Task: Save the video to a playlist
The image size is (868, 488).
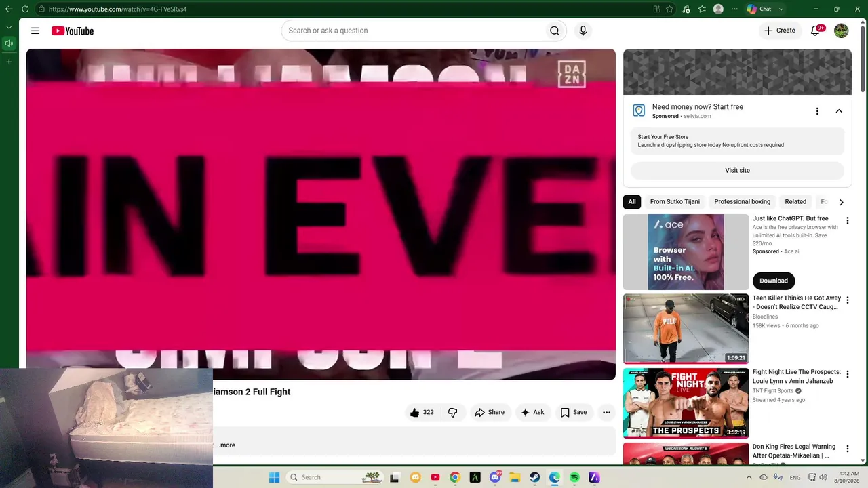Action: (x=574, y=412)
